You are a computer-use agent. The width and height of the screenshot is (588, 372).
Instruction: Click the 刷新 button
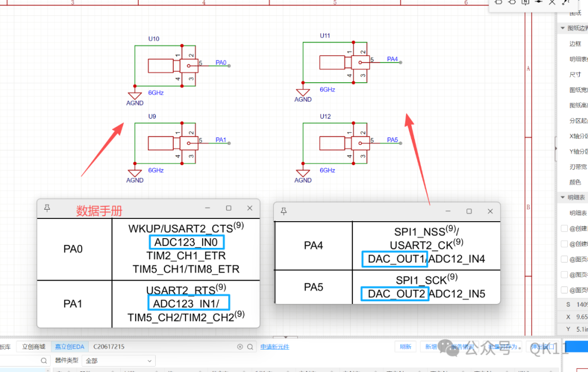point(406,347)
